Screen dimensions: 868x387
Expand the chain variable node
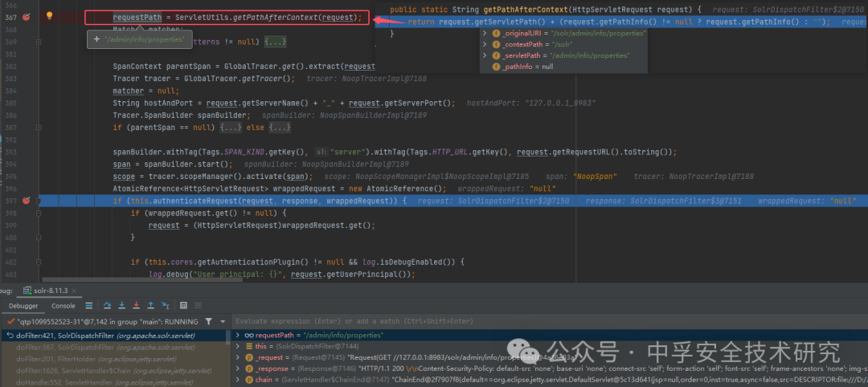(238, 380)
